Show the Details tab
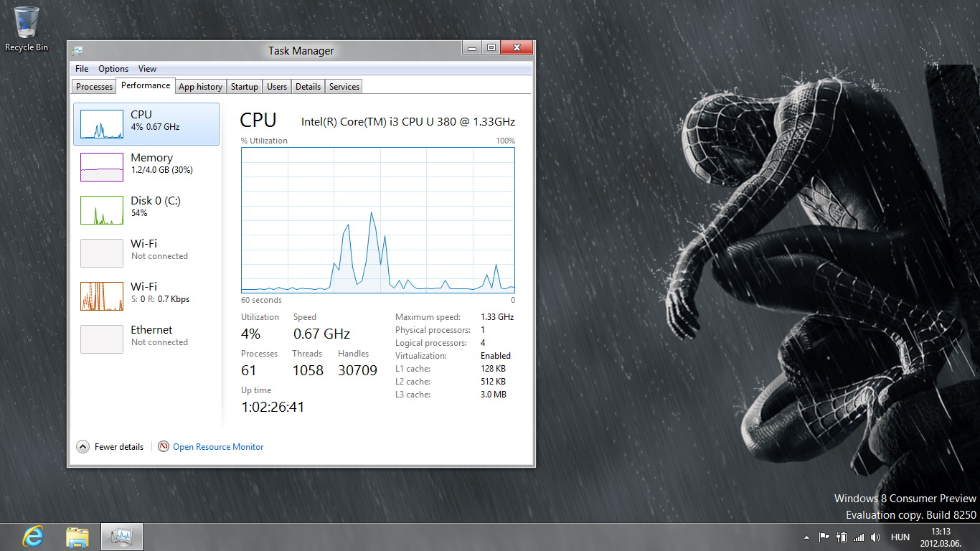 point(308,87)
